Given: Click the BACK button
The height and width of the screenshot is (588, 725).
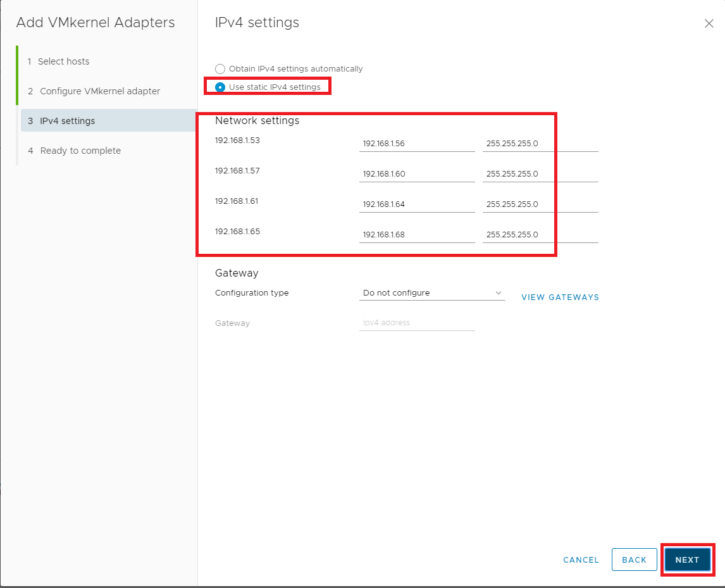Looking at the screenshot, I should 634,560.
